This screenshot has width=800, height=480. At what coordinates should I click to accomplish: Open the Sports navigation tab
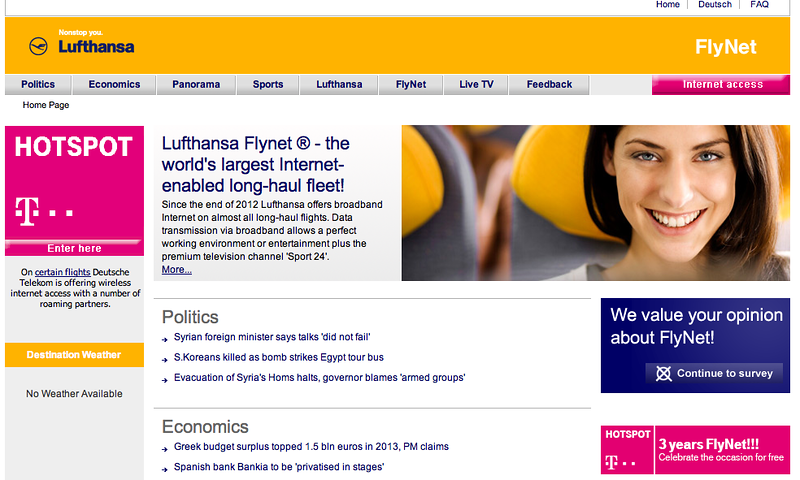click(x=268, y=85)
